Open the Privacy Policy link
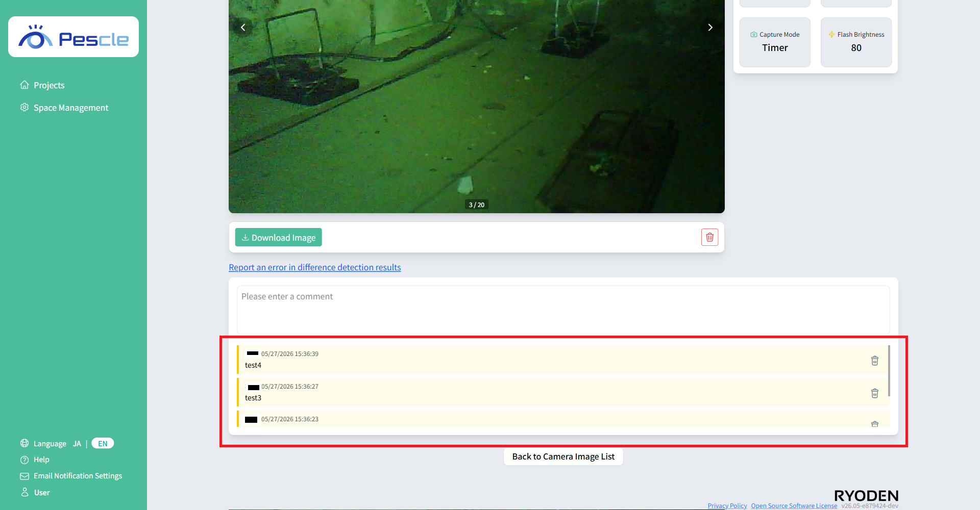The width and height of the screenshot is (980, 510). point(727,506)
